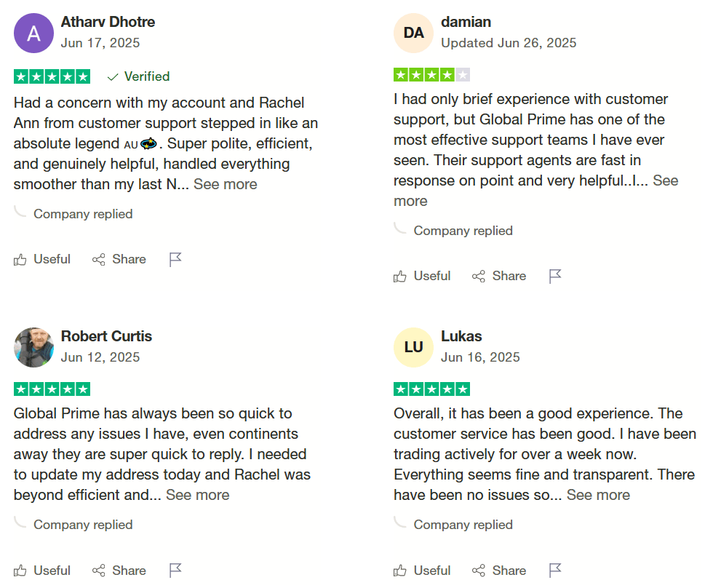Flag damian's review
Screen dimensions: 713x588
pyautogui.click(x=555, y=277)
